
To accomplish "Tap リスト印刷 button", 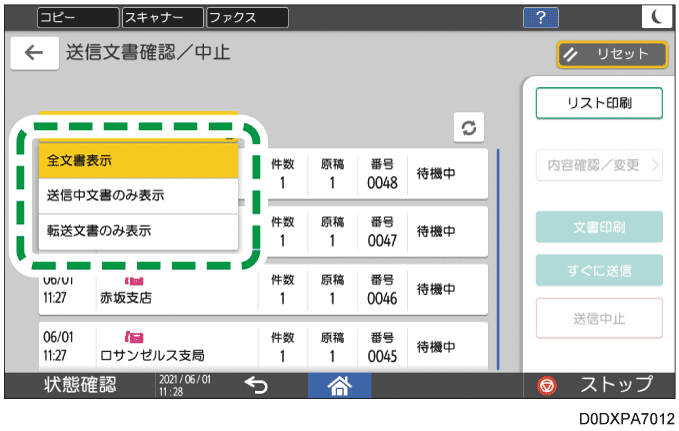I will click(599, 103).
